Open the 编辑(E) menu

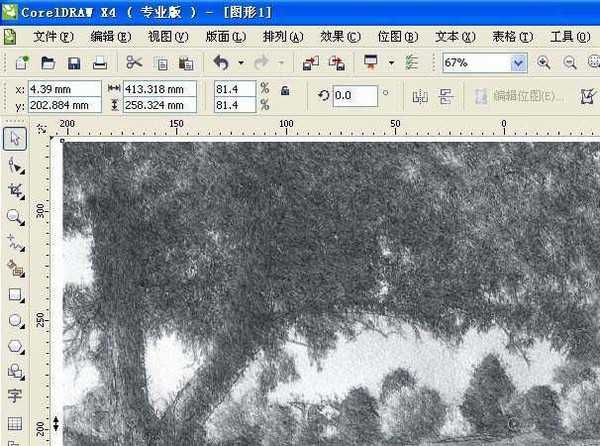tap(111, 37)
